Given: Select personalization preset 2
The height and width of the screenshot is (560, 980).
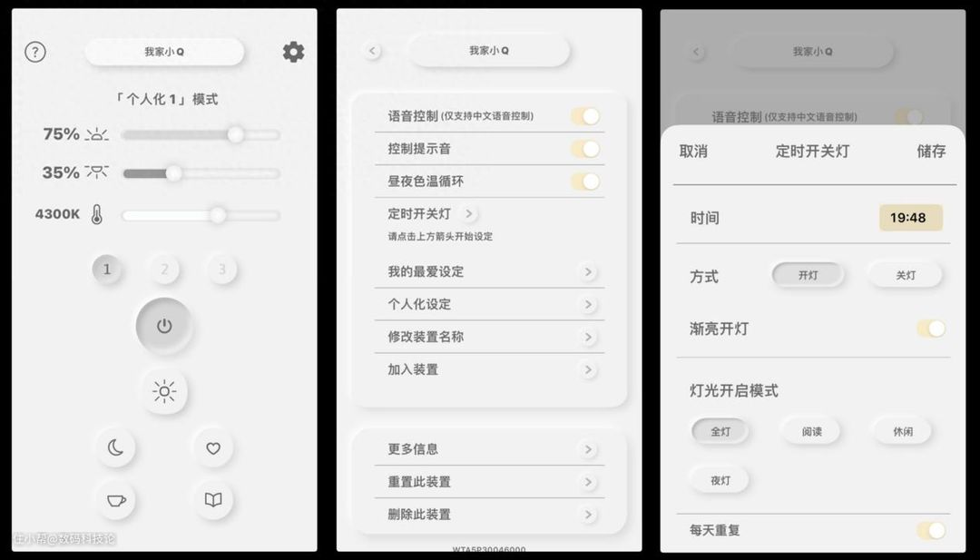Looking at the screenshot, I should click(x=164, y=270).
